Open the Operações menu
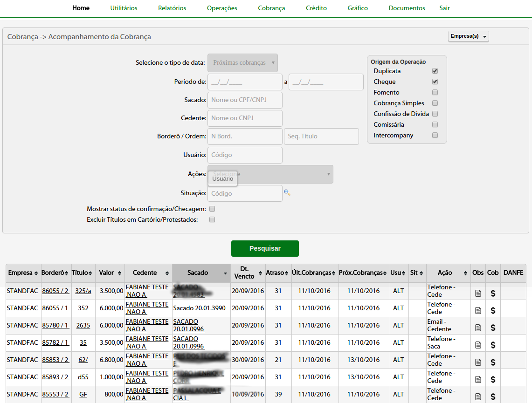Screen dimensions: 532x403 point(222,8)
